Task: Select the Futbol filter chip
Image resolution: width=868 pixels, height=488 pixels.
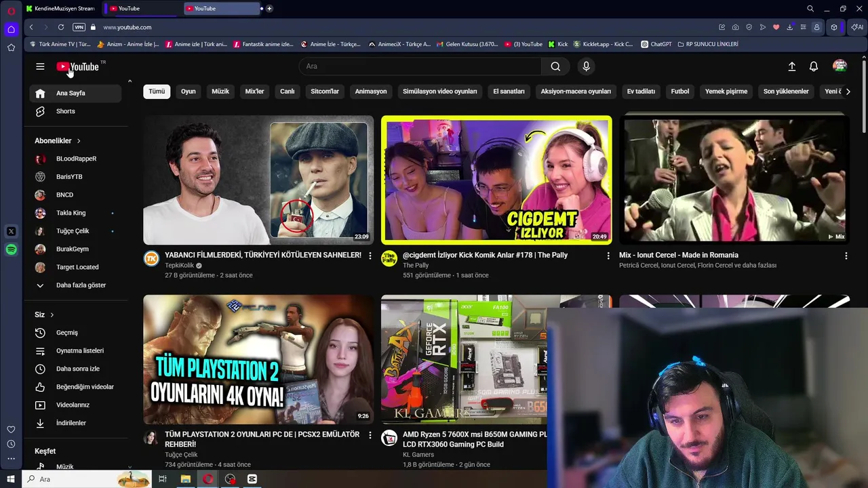Action: click(x=680, y=91)
